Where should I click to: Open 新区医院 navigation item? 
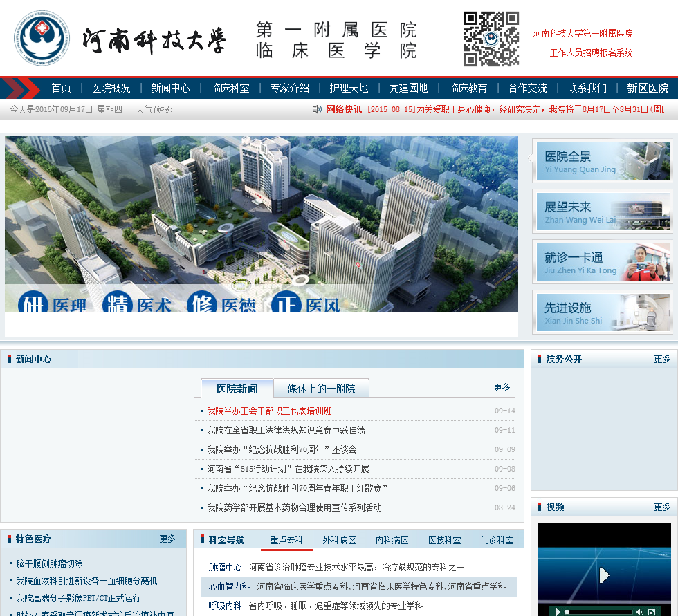(x=648, y=88)
